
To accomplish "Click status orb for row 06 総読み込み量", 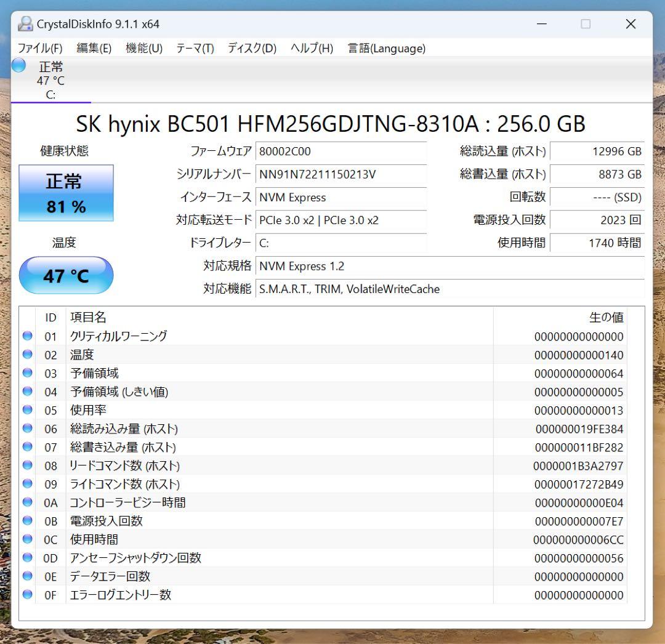I will click(28, 428).
